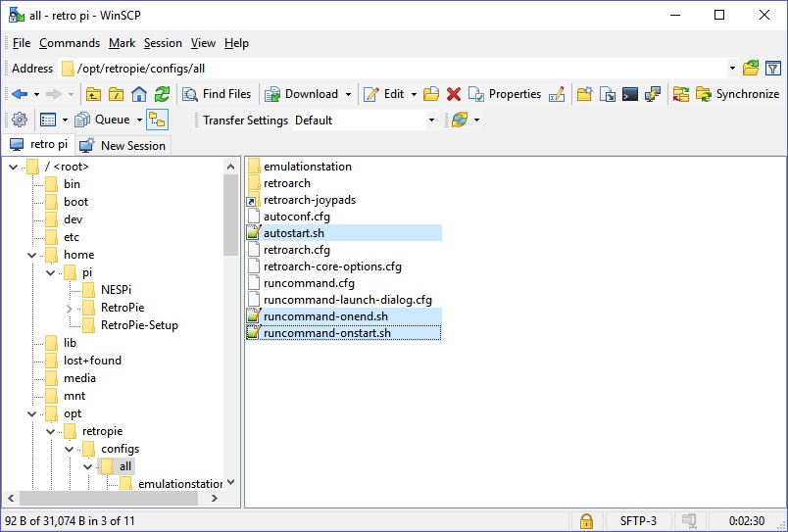Open Properties of the selected files

pos(505,94)
